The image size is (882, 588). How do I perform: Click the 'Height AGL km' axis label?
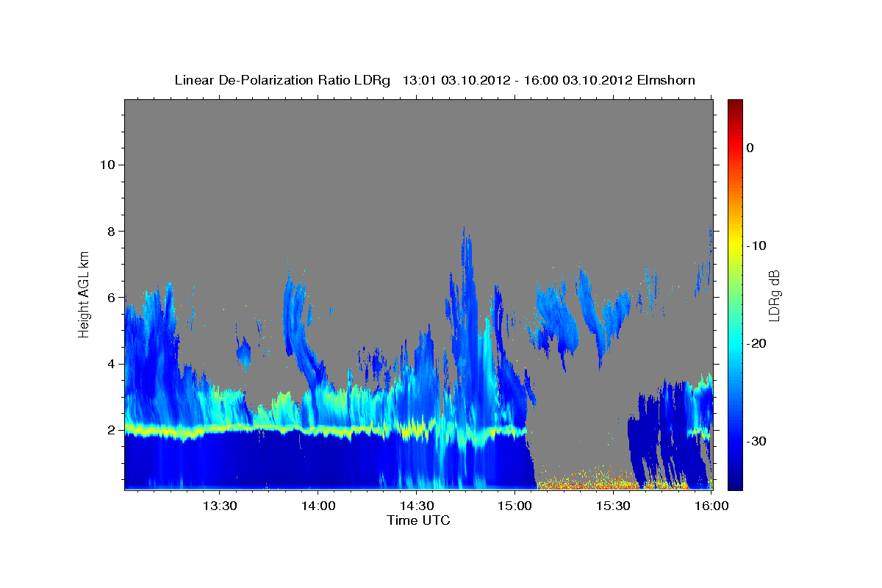point(85,294)
